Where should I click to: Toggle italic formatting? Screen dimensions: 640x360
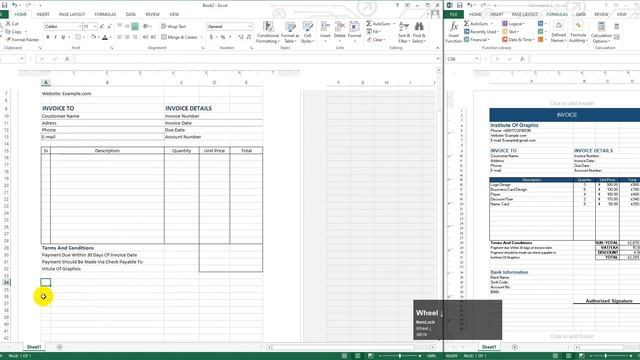pyautogui.click(x=56, y=37)
